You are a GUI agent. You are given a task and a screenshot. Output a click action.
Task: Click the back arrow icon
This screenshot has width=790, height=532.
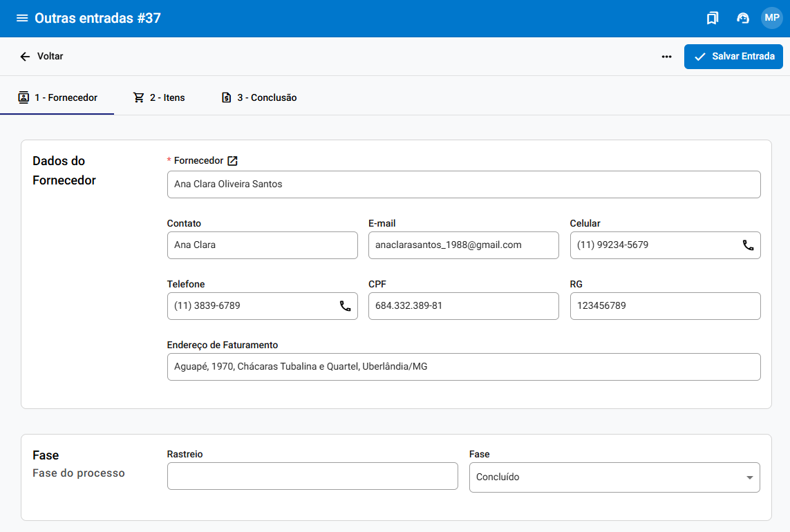25,57
